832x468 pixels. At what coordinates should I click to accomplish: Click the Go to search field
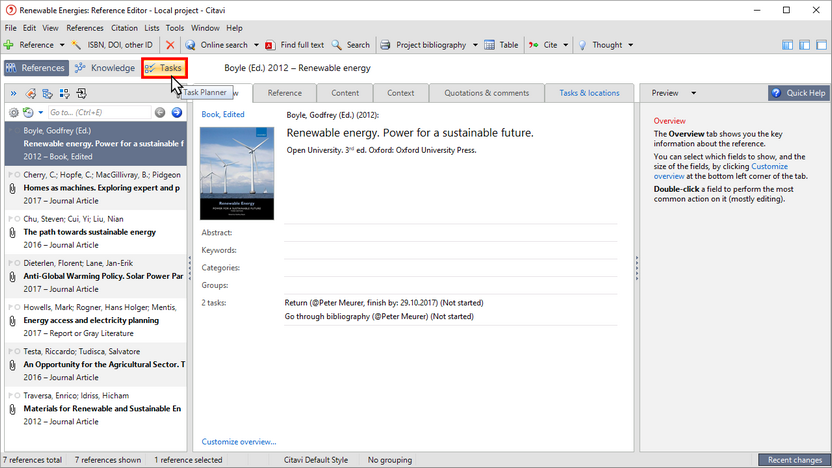click(x=99, y=112)
